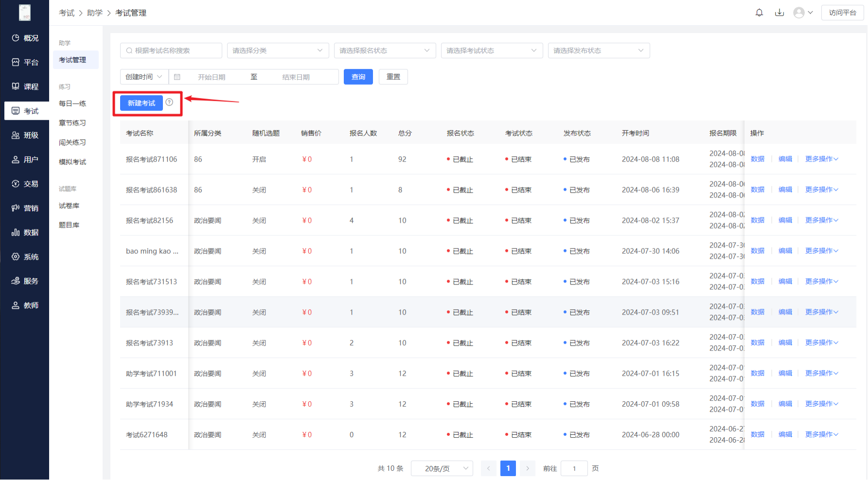Go to previous page arrow

[x=489, y=468]
